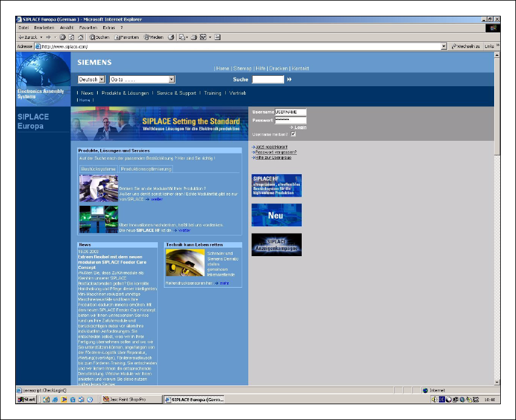Click the History (Verlauf) toolbar icon
This screenshot has height=420, width=516.
[x=171, y=37]
